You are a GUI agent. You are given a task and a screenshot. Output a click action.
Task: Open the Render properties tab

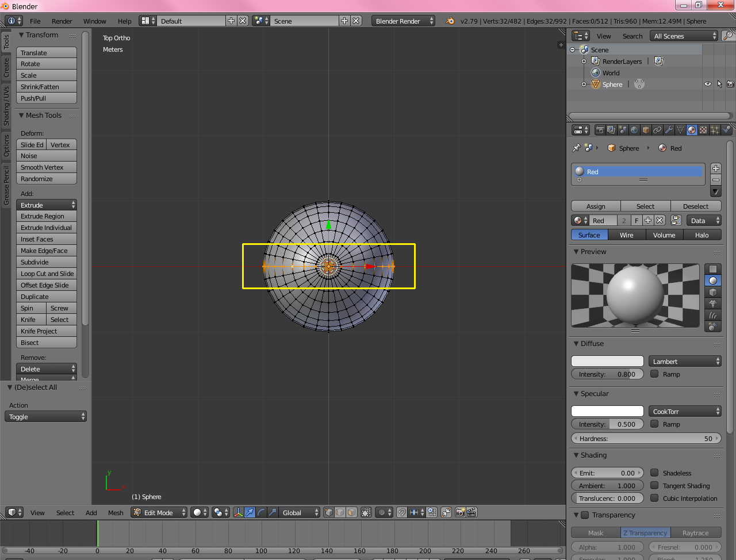[x=600, y=130]
